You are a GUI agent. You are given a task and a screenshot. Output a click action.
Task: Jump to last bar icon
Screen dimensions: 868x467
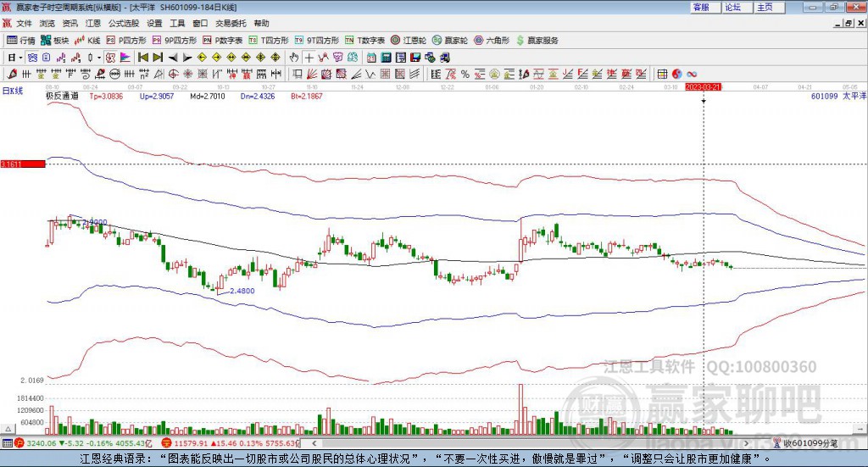coord(158,58)
